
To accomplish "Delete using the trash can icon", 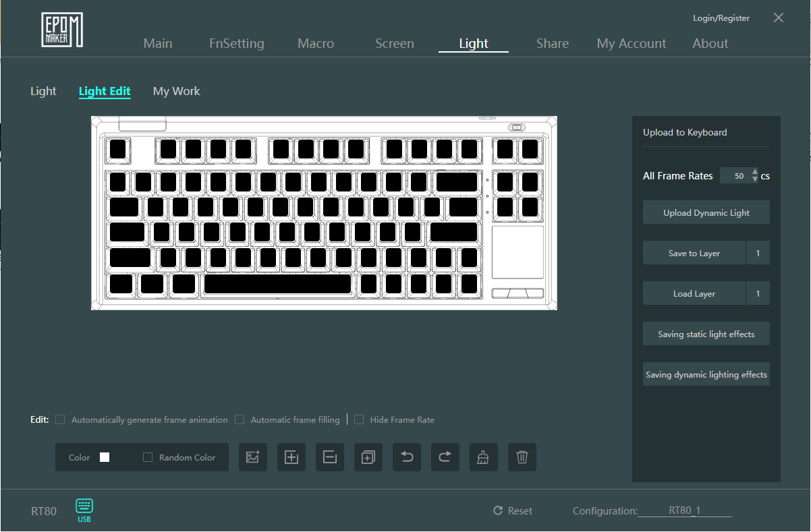I will click(522, 457).
